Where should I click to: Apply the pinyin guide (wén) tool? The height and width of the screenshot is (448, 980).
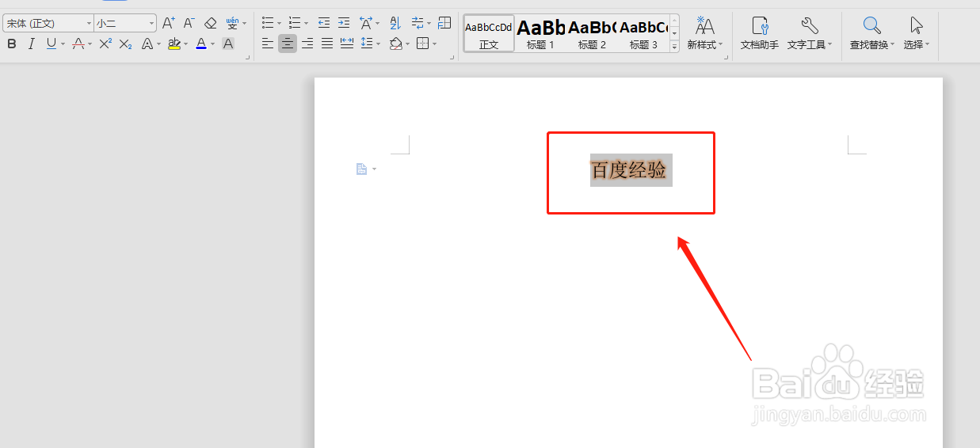coord(232,23)
